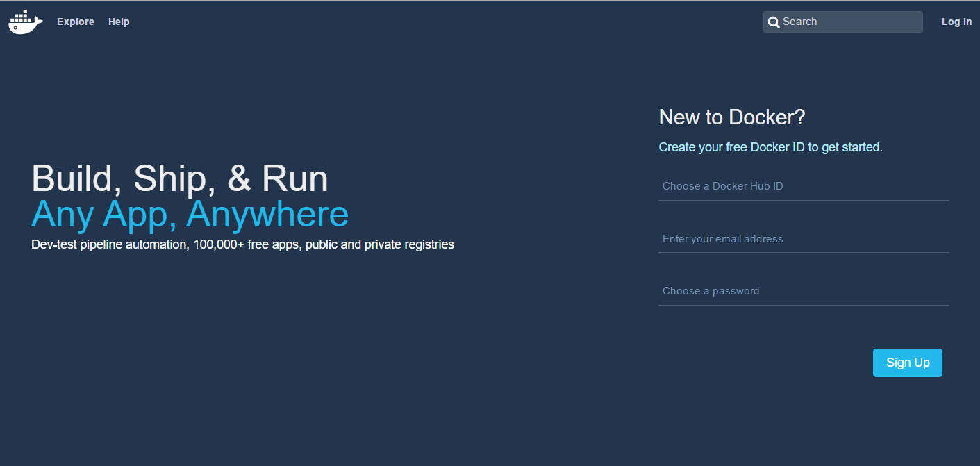980x466 pixels.
Task: Click the 'Build, Ship, & Run' headline
Action: coord(180,178)
